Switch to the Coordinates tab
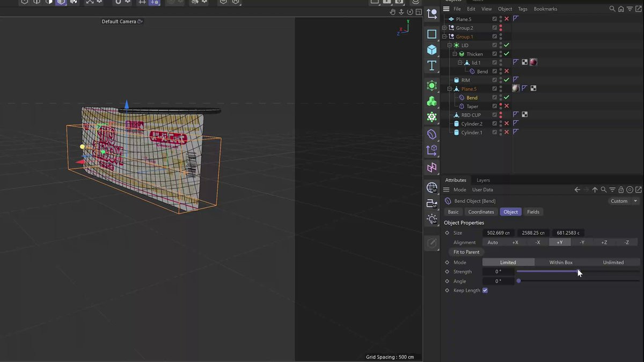This screenshot has height=362, width=644. [481, 212]
